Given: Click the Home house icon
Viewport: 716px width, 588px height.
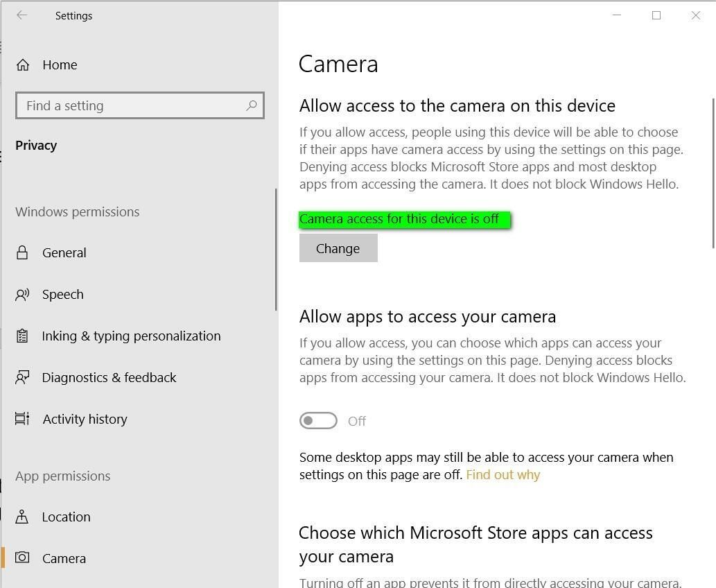Looking at the screenshot, I should [x=23, y=64].
